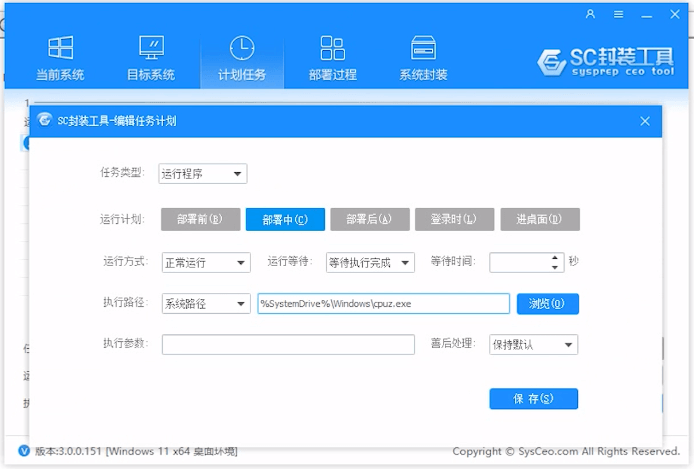Select the 进桌面(D) run plan
The image size is (694, 469).
coord(540,219)
